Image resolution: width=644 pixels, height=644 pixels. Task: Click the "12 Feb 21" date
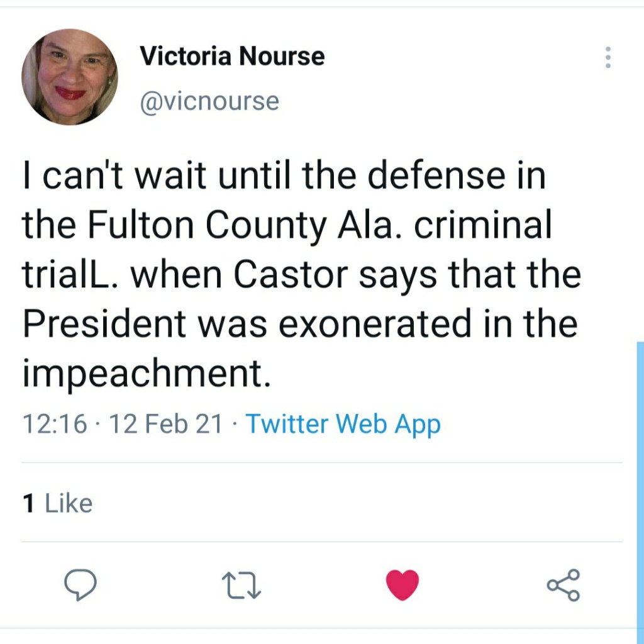coord(166,424)
